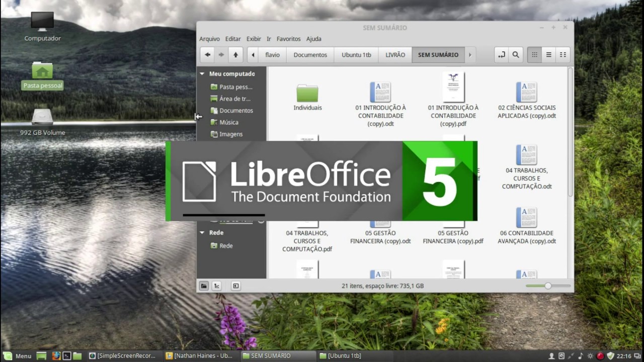This screenshot has height=362, width=644.
Task: Show tree view in the sidebar (status bar)
Action: click(217, 286)
